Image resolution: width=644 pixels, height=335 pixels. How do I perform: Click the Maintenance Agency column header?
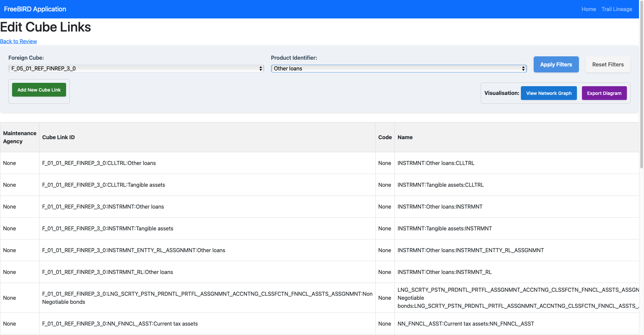tap(19, 137)
